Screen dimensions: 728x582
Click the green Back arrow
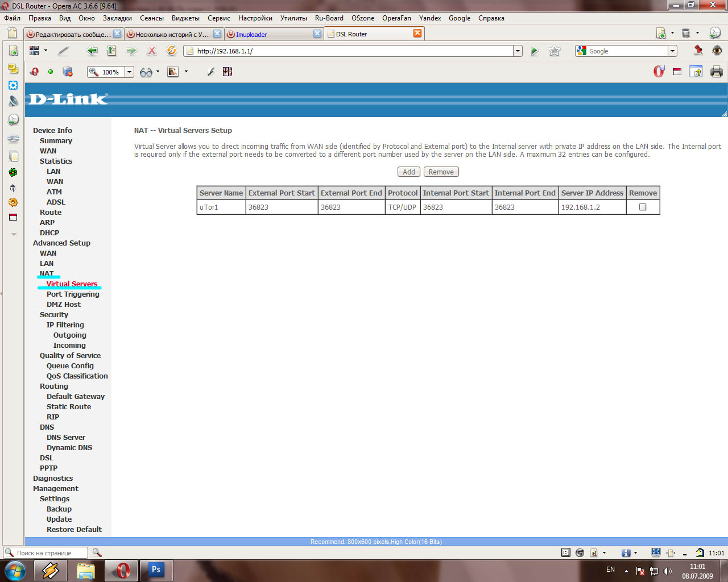tap(92, 51)
